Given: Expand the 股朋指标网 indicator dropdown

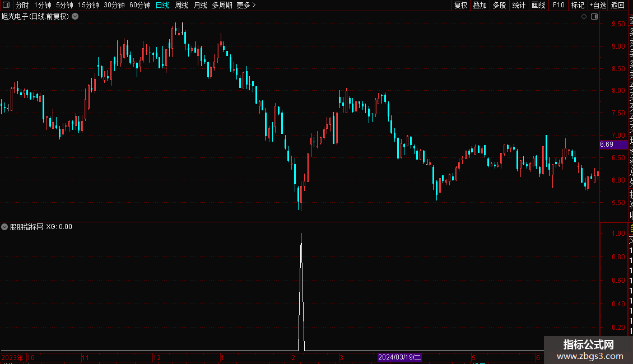Looking at the screenshot, I should (x=4, y=227).
